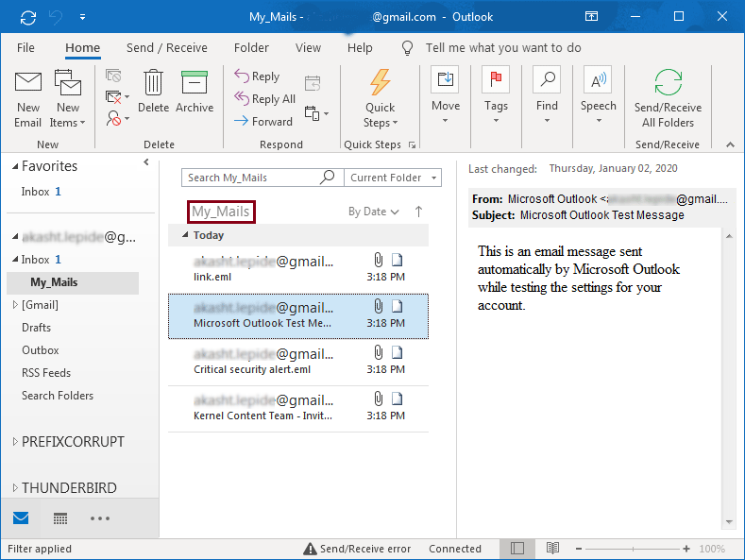Click Send/Receive All Folders ribbon button
This screenshot has height=560, width=745.
668,99
